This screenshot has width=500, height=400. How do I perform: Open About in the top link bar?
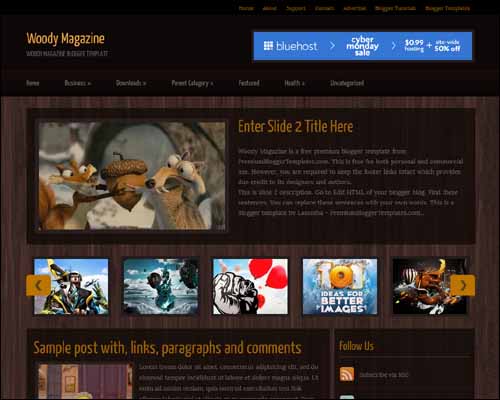point(269,8)
